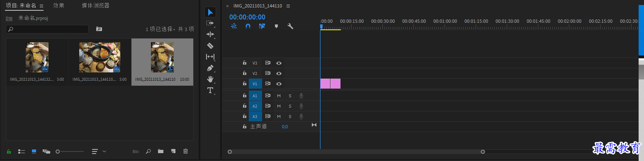The width and height of the screenshot is (644, 161).
Task: Switch to 效果 tab
Action: [x=58, y=6]
